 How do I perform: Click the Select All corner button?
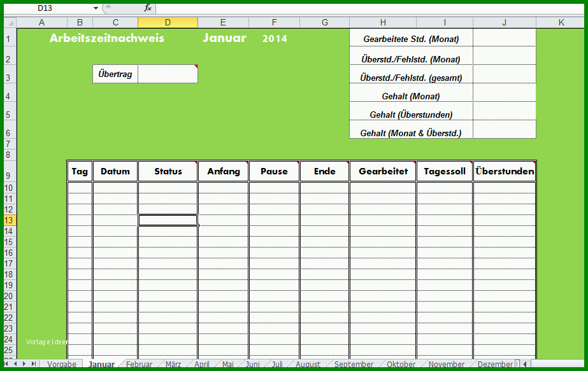(10, 22)
